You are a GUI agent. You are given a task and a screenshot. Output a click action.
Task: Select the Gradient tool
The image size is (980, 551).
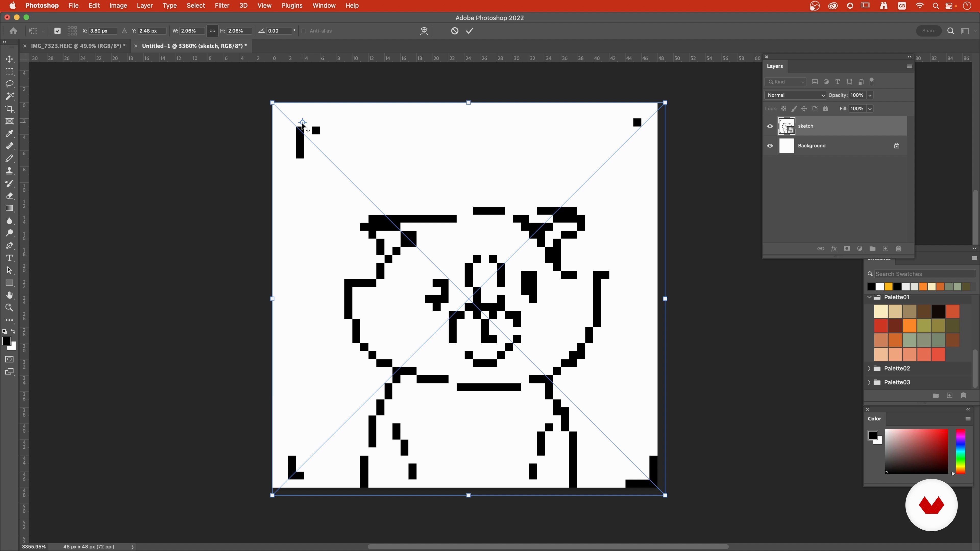click(9, 208)
